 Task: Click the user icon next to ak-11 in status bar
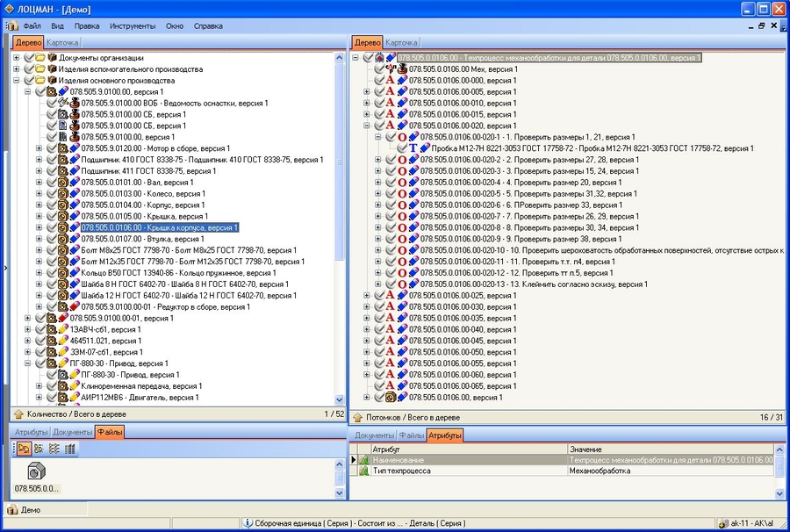coord(723,523)
